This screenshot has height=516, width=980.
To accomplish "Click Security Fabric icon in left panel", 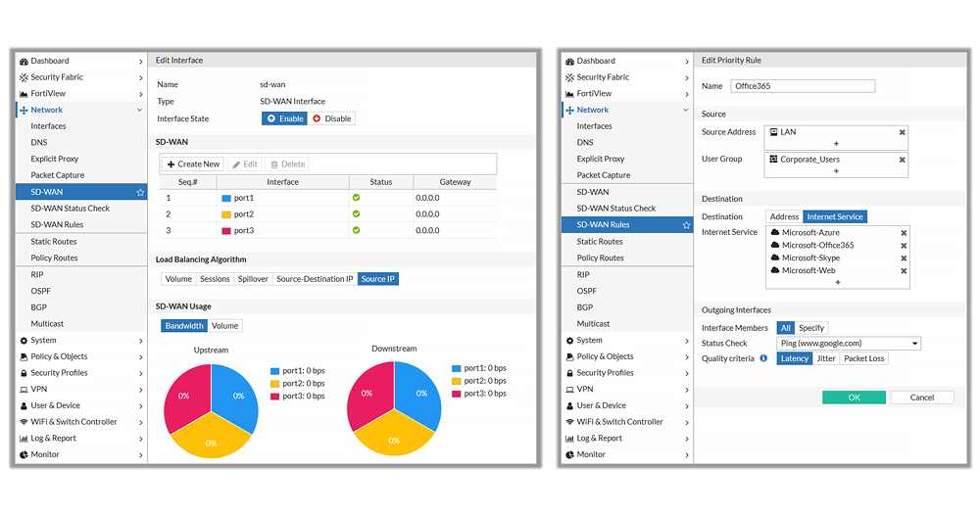I will [x=24, y=77].
